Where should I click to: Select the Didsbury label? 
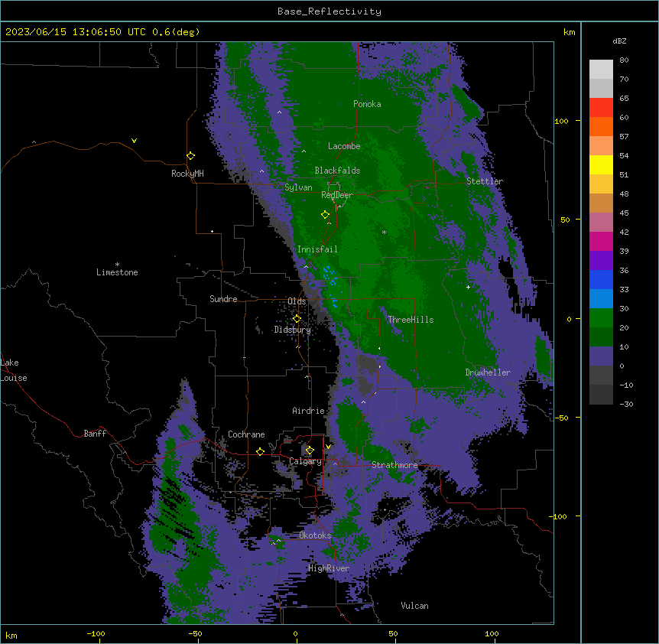tap(293, 330)
